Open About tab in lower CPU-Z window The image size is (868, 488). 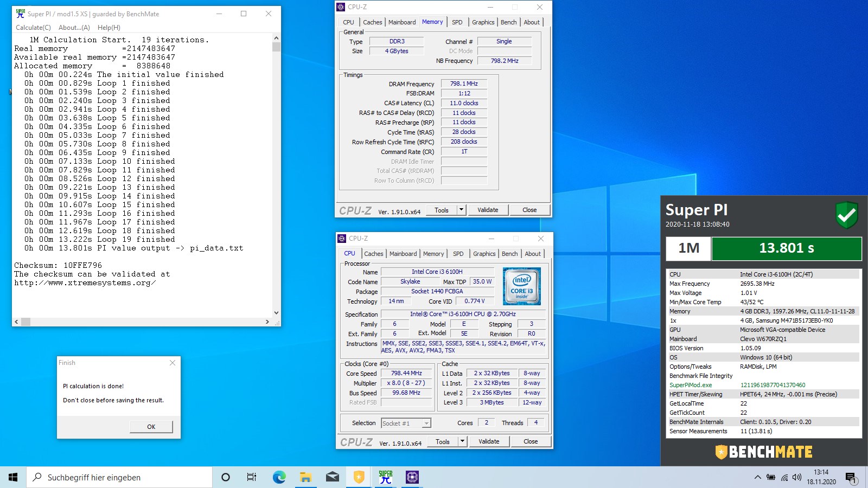tap(533, 254)
